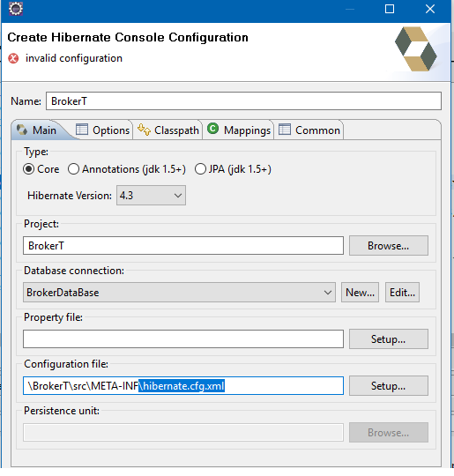The width and height of the screenshot is (454, 476).
Task: Click the 'invalid configuration' message text
Action: (x=74, y=58)
